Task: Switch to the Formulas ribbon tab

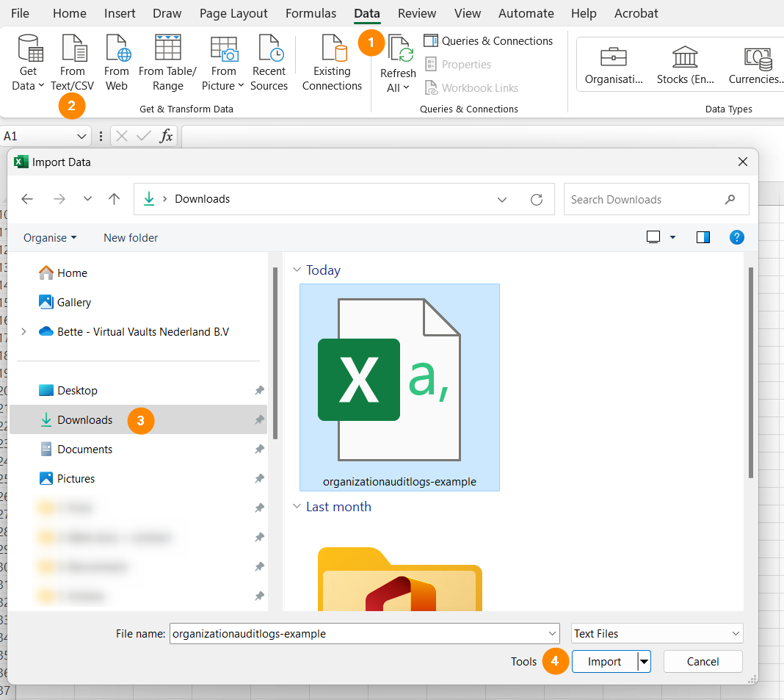Action: [x=311, y=13]
